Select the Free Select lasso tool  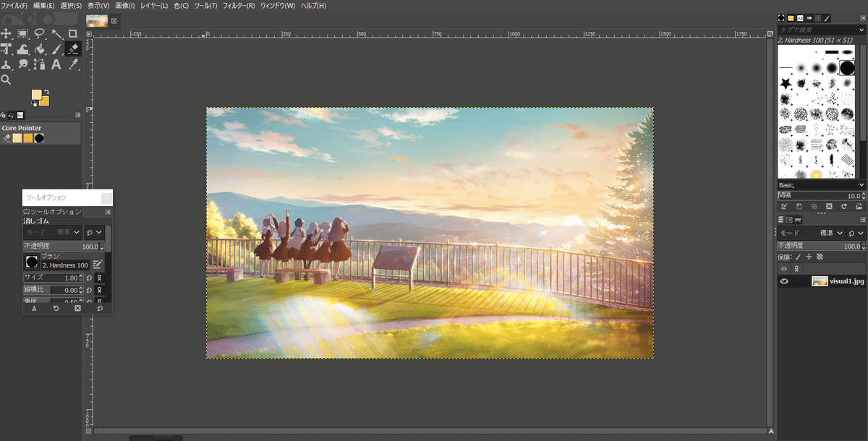tap(39, 33)
